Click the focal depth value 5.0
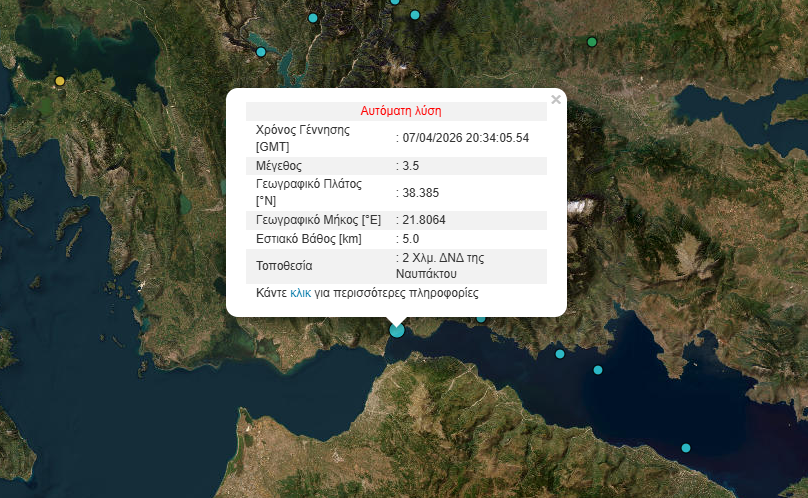The height and width of the screenshot is (498, 808). coord(410,239)
